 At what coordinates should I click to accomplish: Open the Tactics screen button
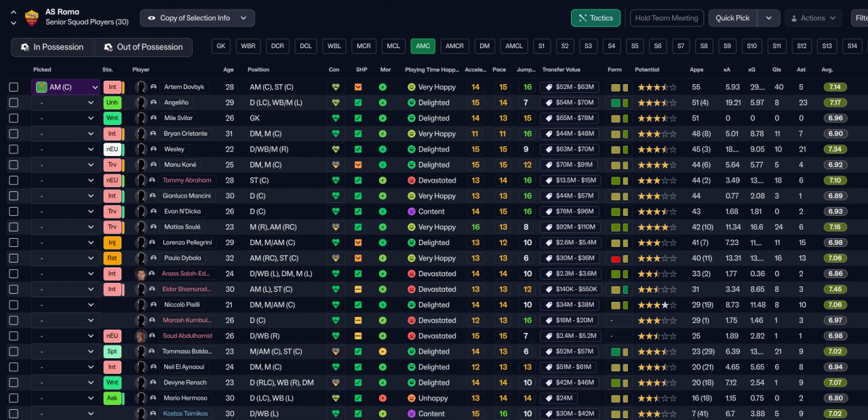[x=595, y=18]
